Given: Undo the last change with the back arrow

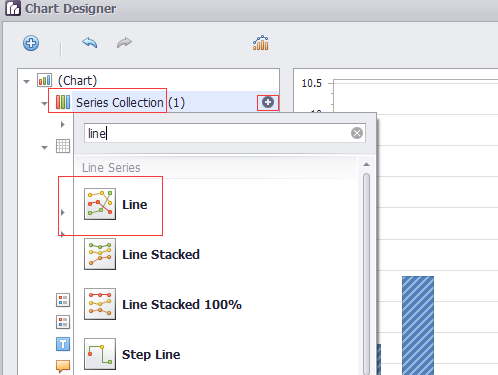Looking at the screenshot, I should [90, 43].
